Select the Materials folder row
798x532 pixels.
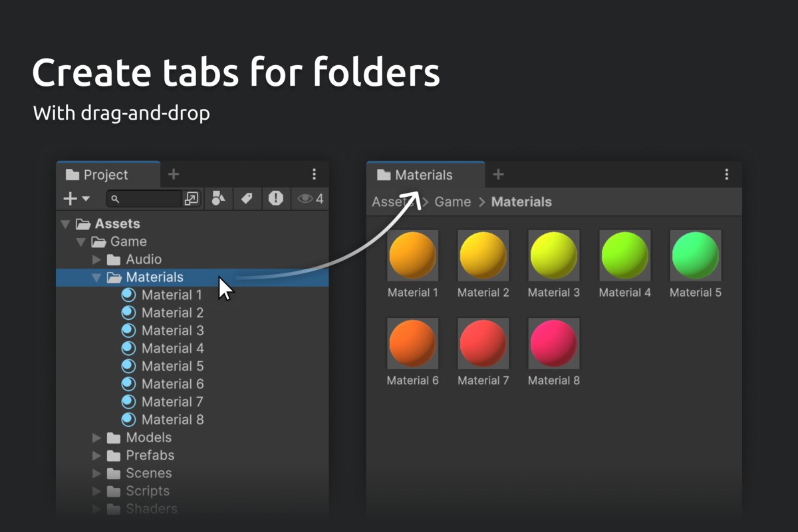pos(192,277)
